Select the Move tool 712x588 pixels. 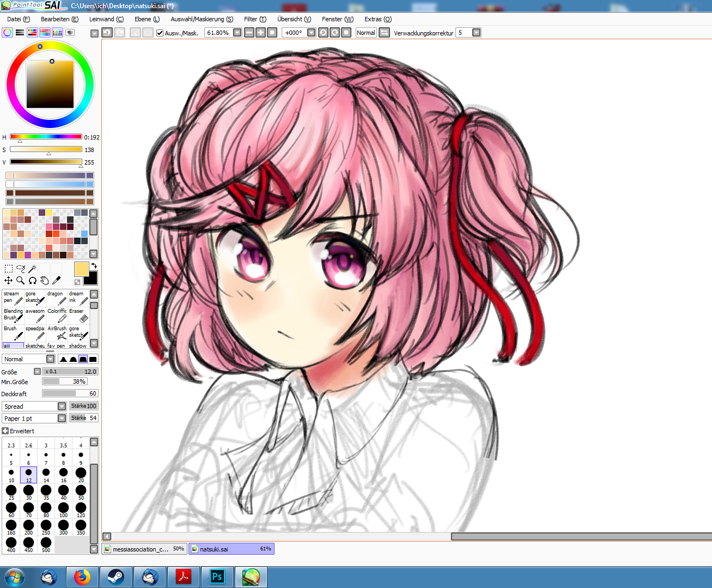[x=9, y=281]
